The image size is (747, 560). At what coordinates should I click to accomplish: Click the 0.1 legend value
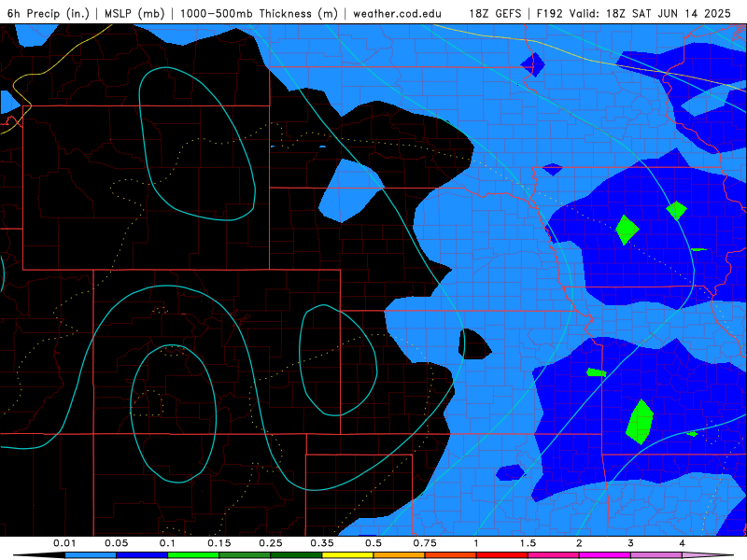(x=167, y=543)
